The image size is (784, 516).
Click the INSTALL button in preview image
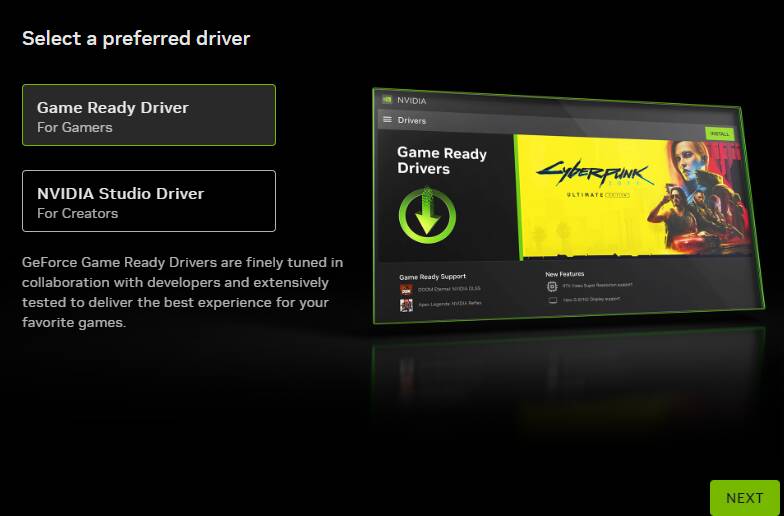coord(720,134)
